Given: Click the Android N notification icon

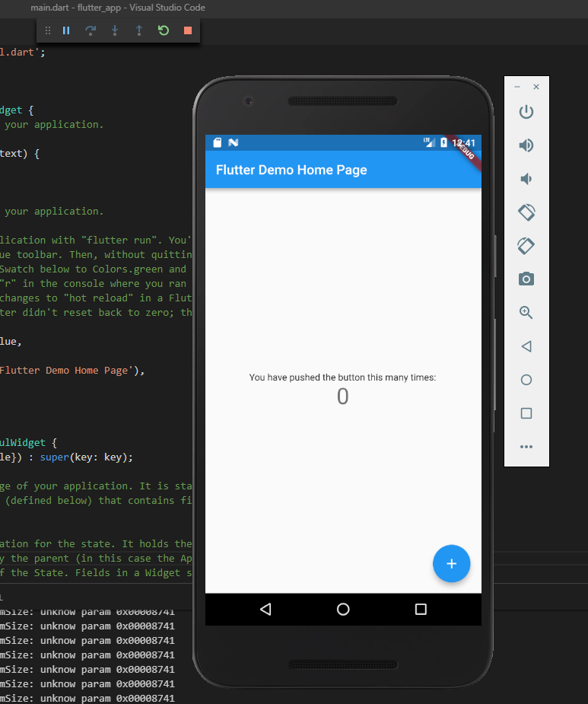Looking at the screenshot, I should click(233, 142).
